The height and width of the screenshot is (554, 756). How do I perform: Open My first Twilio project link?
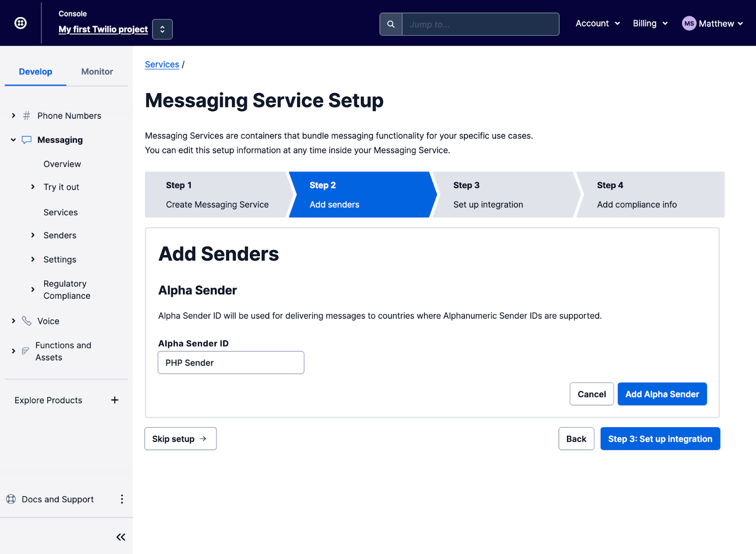(x=103, y=29)
